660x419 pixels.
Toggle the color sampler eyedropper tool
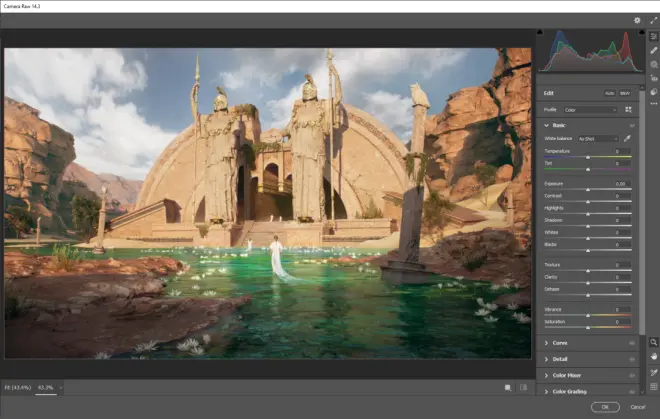[x=653, y=372]
